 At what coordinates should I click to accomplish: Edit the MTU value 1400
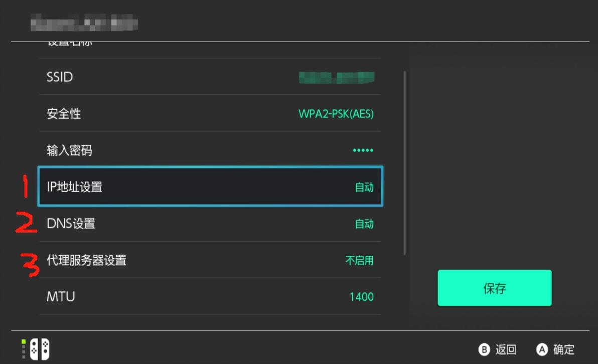coord(361,297)
